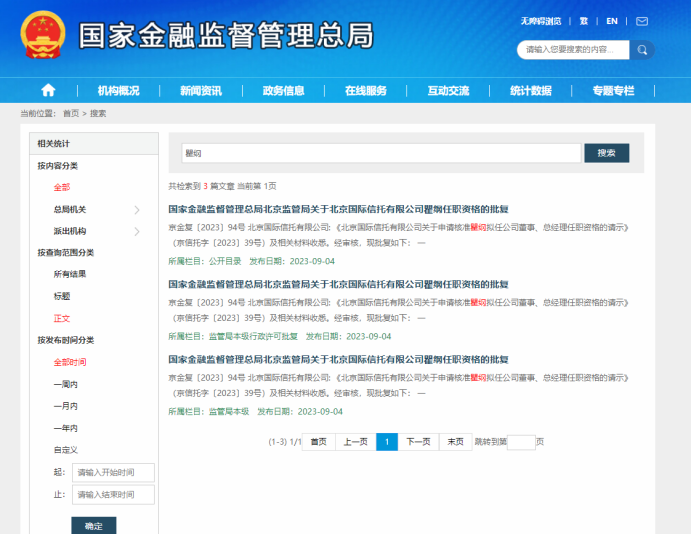Select 正文 search scope
Viewport: 692px width, 535px height.
coord(62,318)
